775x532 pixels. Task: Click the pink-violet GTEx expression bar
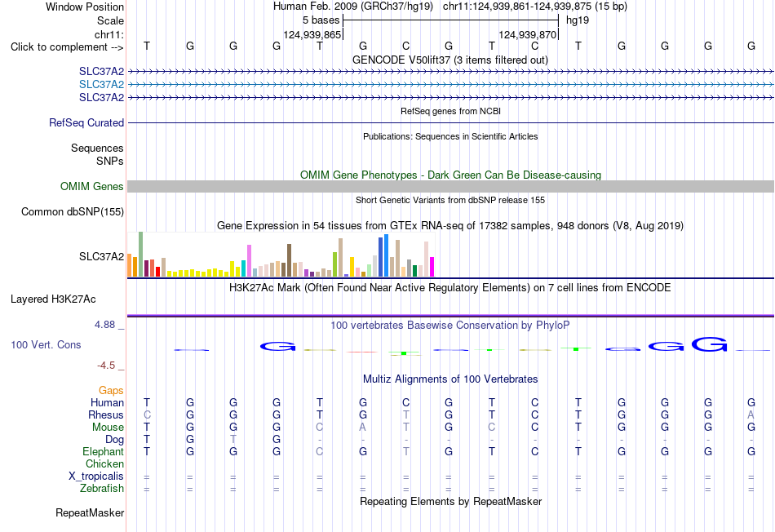point(249,260)
